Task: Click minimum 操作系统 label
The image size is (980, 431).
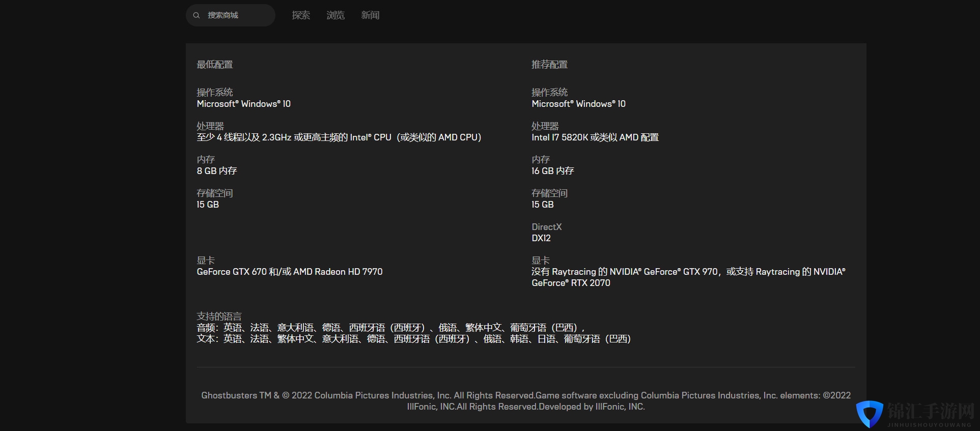Action: pos(215,93)
